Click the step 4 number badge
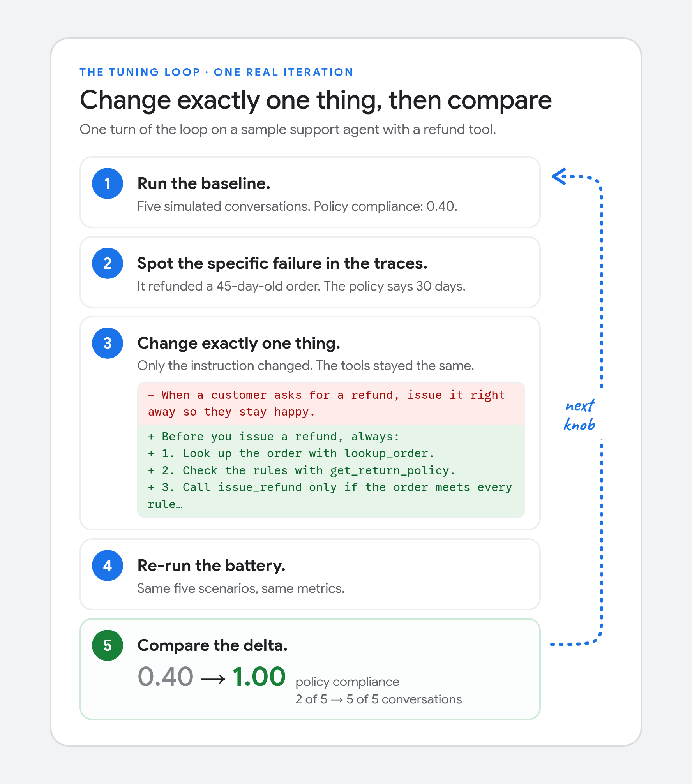The image size is (692, 784). point(108,566)
